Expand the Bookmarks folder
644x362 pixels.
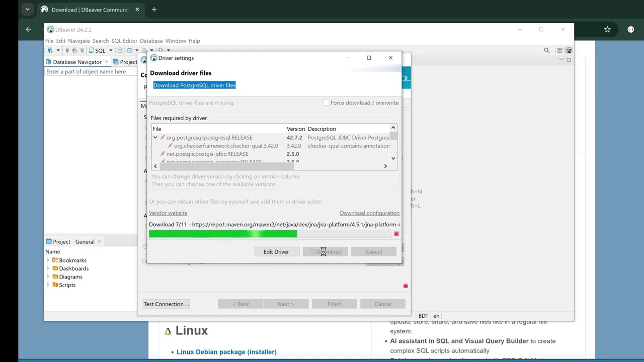point(48,260)
